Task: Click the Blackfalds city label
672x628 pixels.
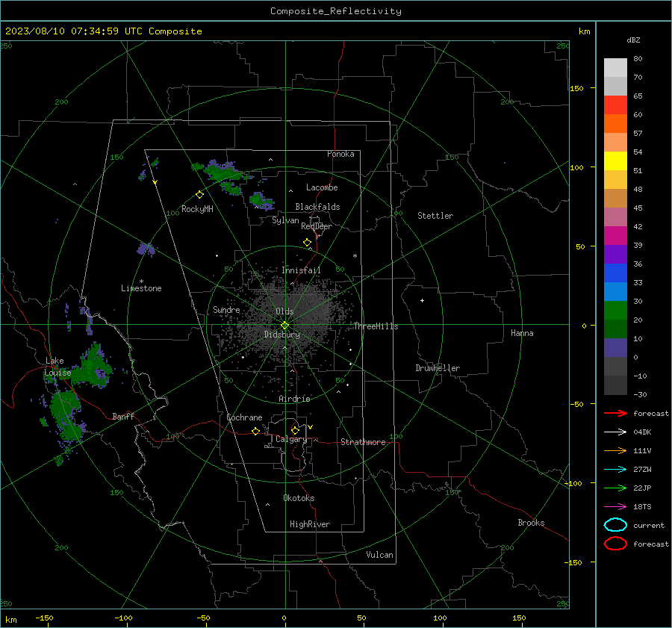Action: tap(317, 207)
